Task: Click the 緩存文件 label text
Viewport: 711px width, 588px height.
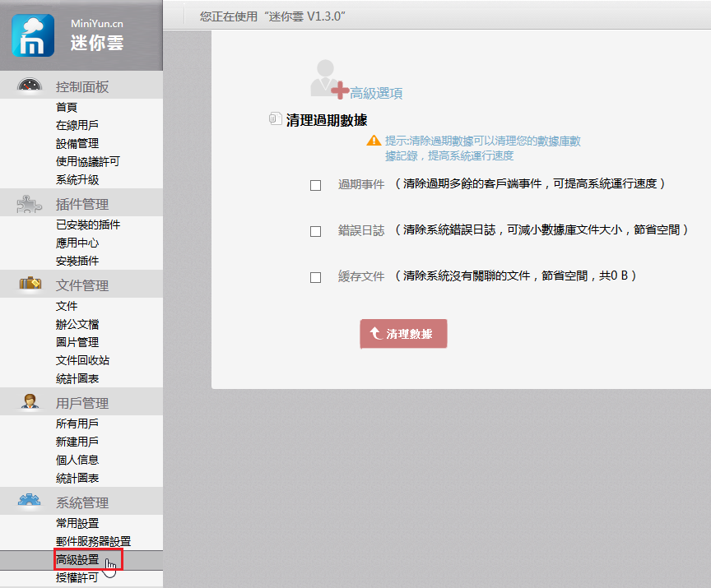Action: (361, 276)
